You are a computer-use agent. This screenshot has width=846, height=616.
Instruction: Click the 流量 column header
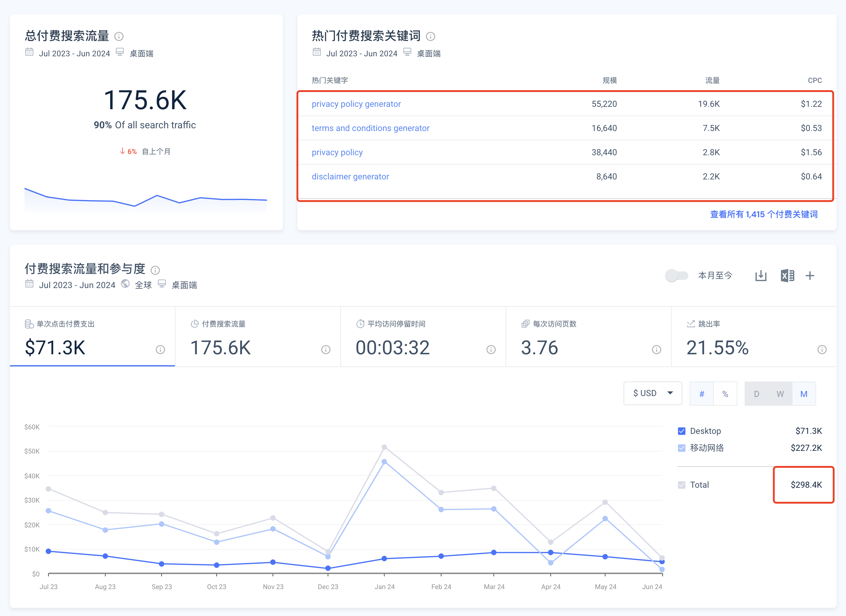[712, 80]
